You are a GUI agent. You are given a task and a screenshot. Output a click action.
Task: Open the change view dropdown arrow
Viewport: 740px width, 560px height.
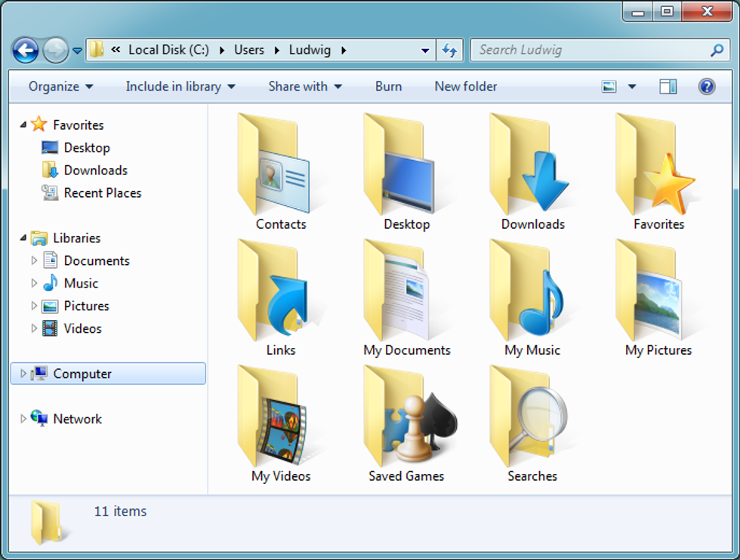632,87
